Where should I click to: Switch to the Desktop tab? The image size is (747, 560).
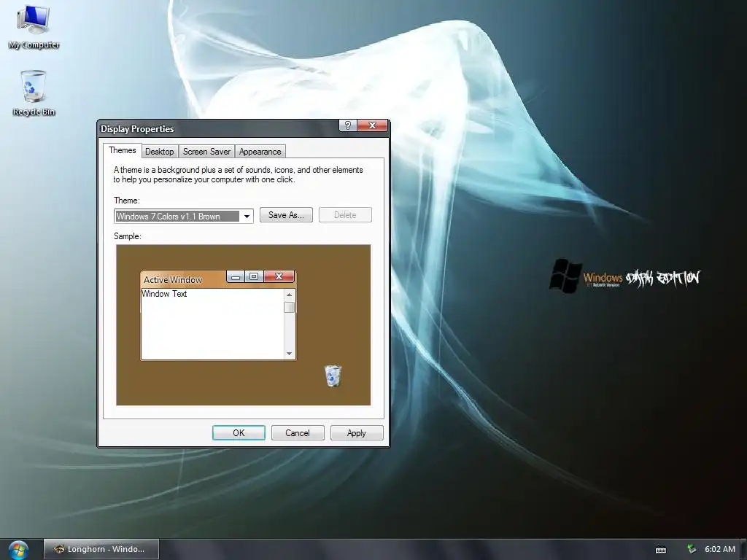(x=159, y=152)
